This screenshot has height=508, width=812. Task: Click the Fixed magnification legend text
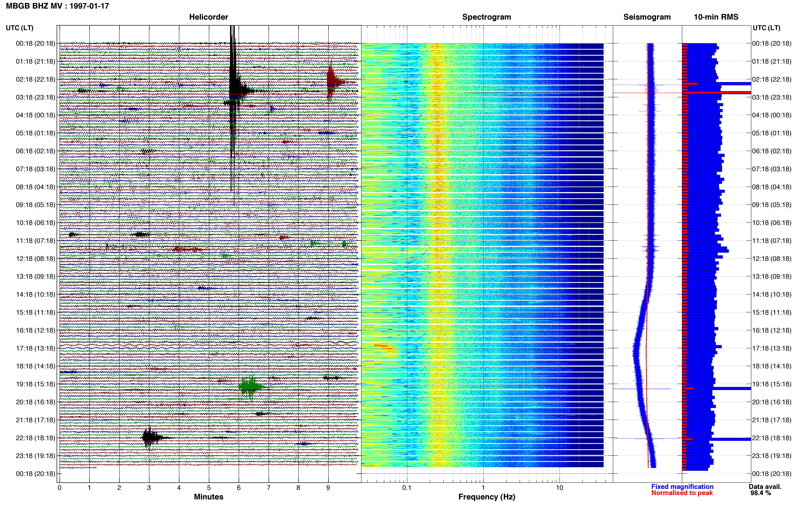pyautogui.click(x=682, y=486)
